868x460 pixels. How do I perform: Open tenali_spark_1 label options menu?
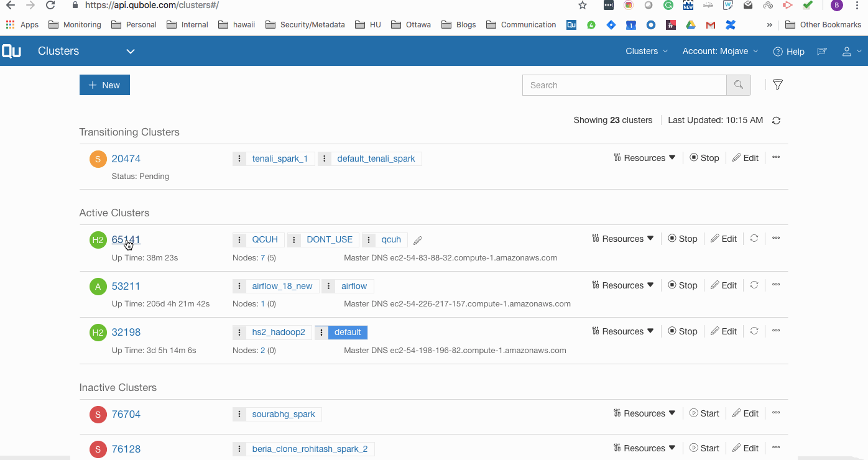[x=239, y=159]
